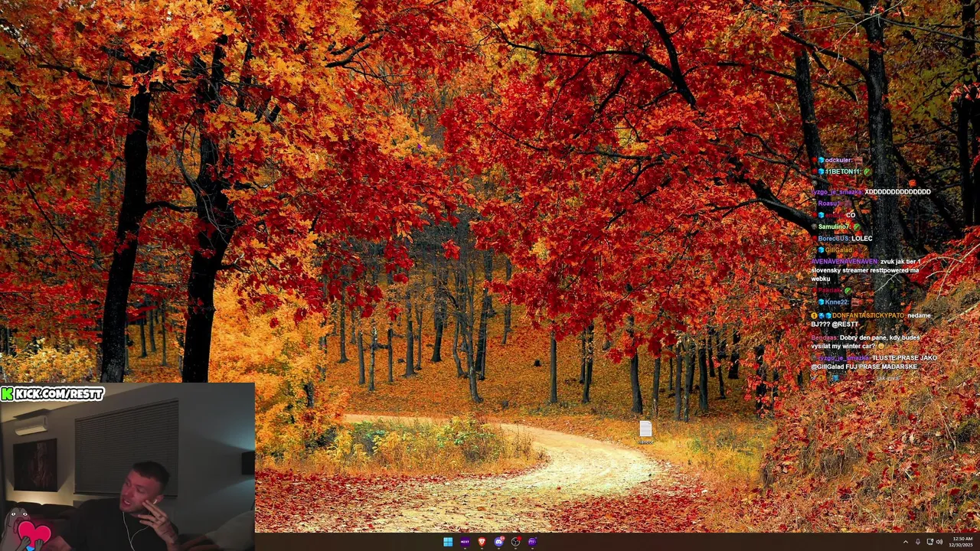This screenshot has height=551, width=980.
Task: Open the purple NEXT app in taskbar
Action: (465, 542)
